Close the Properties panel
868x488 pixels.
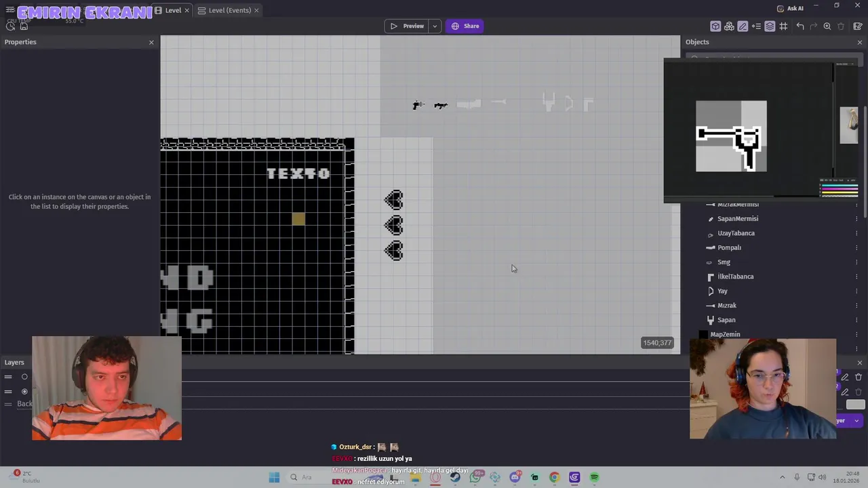click(x=151, y=42)
